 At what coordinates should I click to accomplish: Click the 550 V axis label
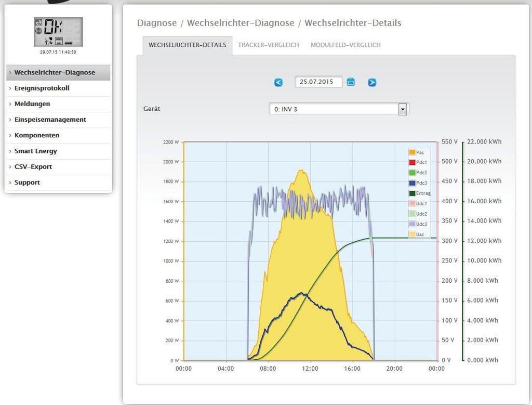(449, 142)
